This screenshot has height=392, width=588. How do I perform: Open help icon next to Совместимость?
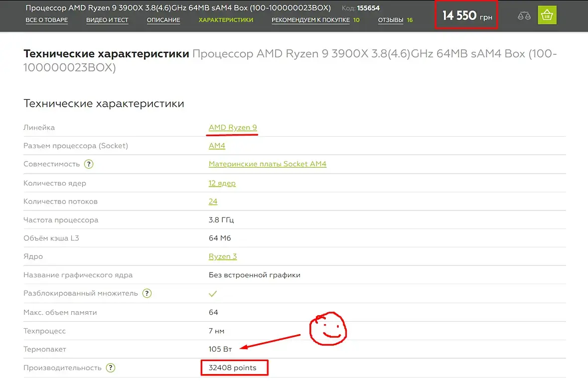point(89,164)
